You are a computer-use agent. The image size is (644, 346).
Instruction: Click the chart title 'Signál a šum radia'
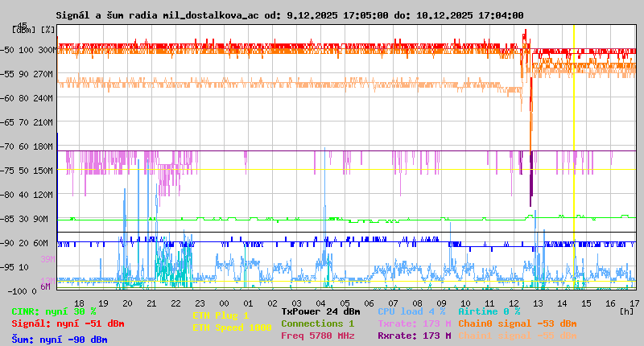pyautogui.click(x=290, y=15)
